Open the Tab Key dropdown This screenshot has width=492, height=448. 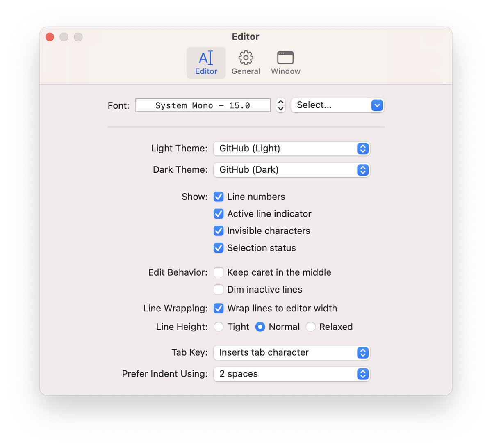click(x=292, y=352)
